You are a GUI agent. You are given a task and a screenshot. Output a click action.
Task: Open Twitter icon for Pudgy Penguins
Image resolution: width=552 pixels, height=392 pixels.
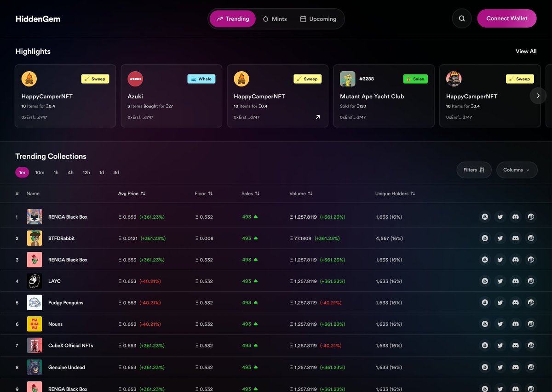tap(500, 302)
